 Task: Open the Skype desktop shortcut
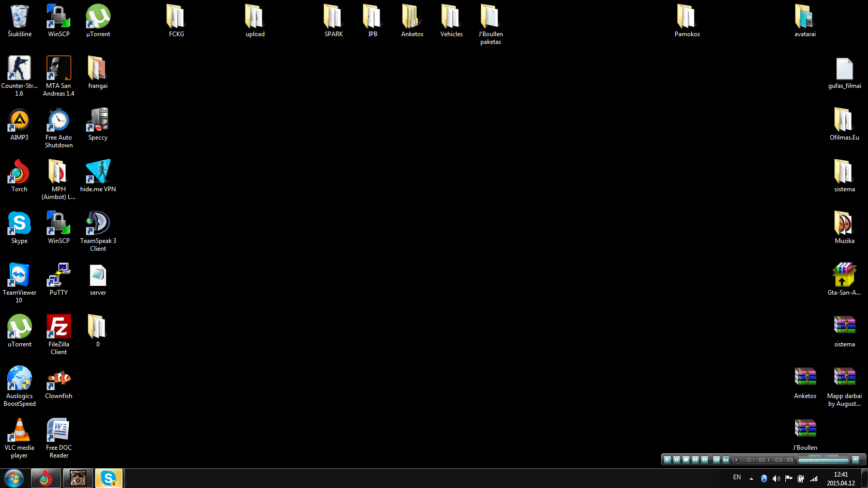click(20, 228)
